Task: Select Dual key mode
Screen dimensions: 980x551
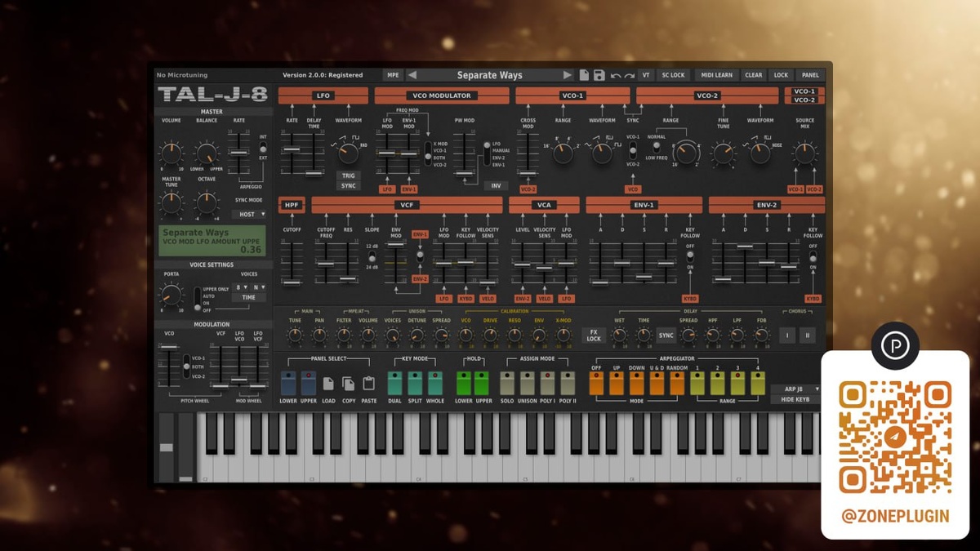Action: tap(394, 384)
